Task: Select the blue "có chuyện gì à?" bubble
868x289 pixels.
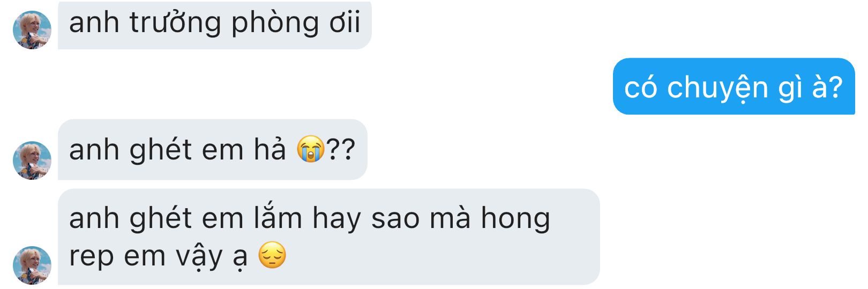Action: coord(734,86)
